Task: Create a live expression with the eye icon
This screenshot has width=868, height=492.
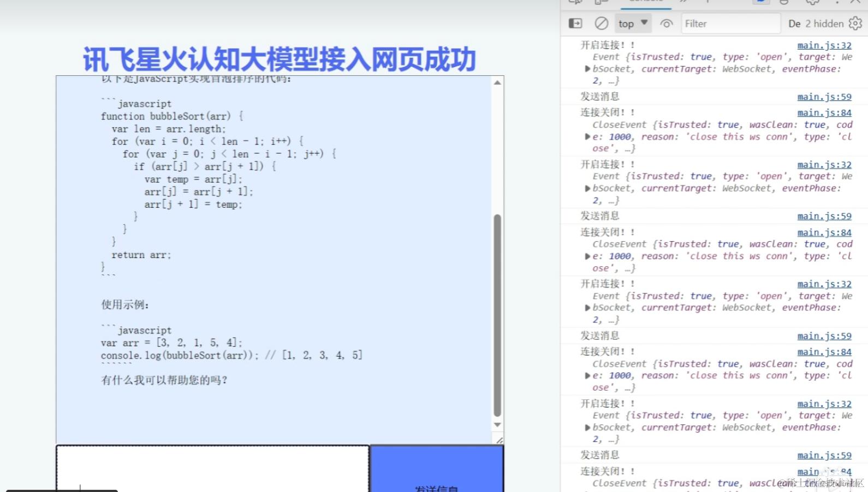Action: click(x=666, y=23)
